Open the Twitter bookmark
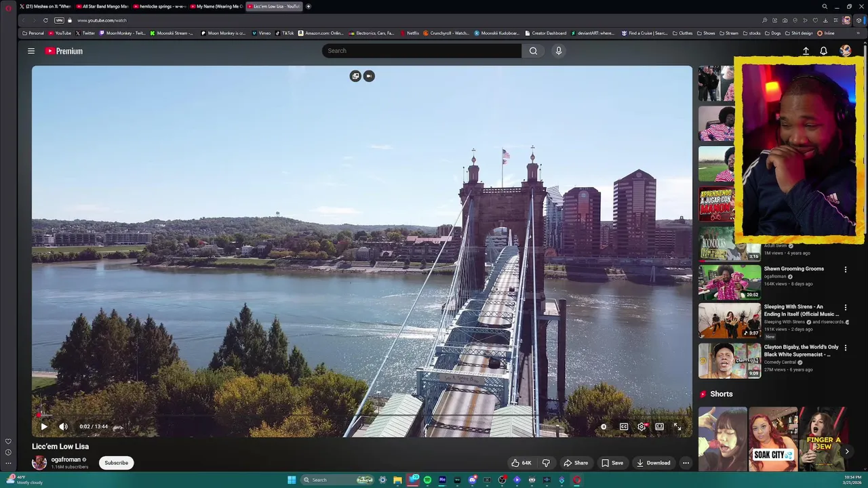The width and height of the screenshot is (868, 488). pos(85,33)
